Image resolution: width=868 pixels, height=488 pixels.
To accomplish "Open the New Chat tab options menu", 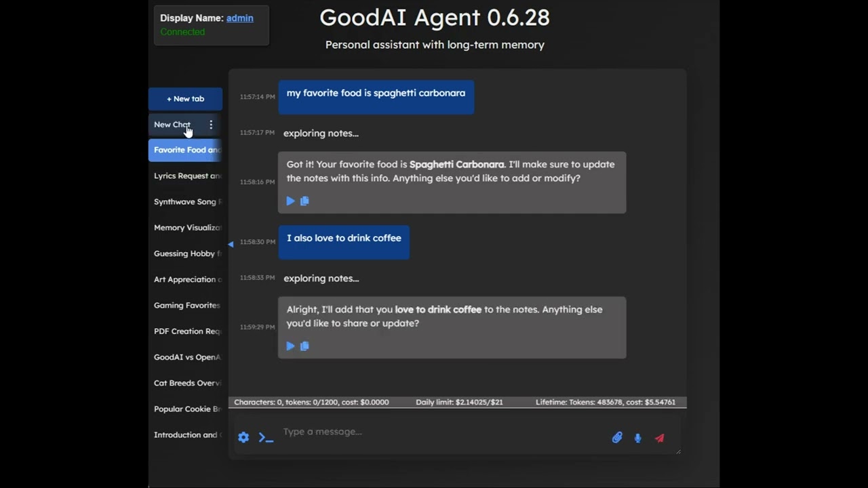I will 211,125.
